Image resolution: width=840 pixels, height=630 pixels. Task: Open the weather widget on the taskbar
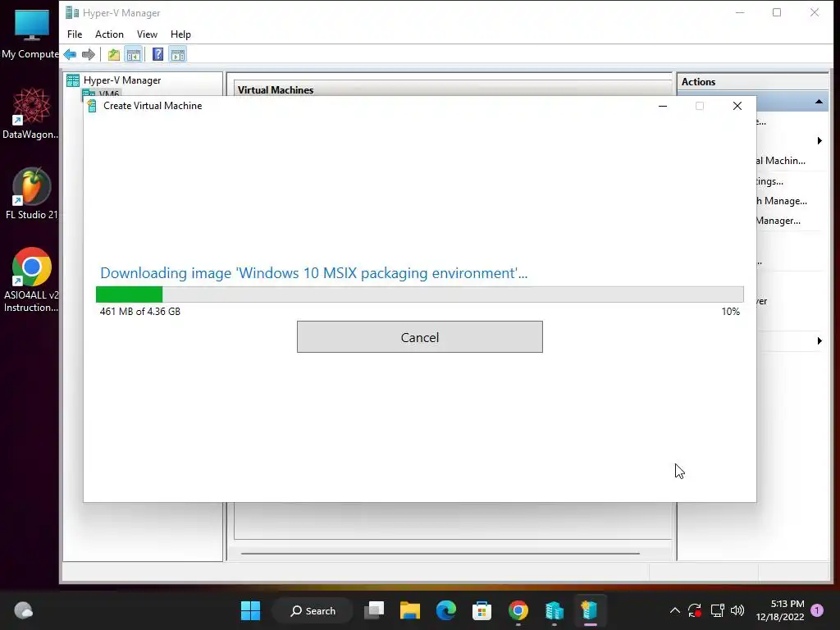(23, 610)
